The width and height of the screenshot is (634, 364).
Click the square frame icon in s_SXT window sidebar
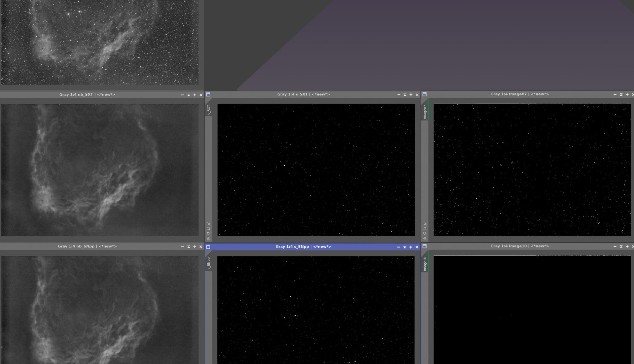pyautogui.click(x=209, y=228)
